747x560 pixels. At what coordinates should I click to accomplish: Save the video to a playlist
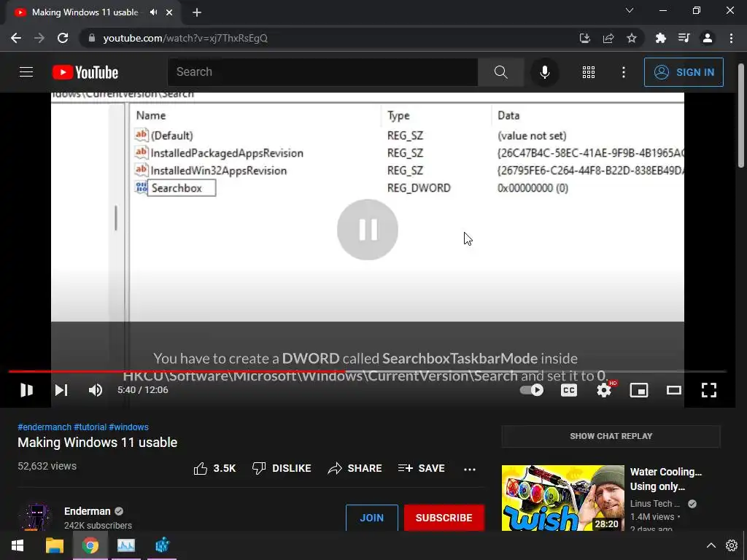[x=422, y=468]
